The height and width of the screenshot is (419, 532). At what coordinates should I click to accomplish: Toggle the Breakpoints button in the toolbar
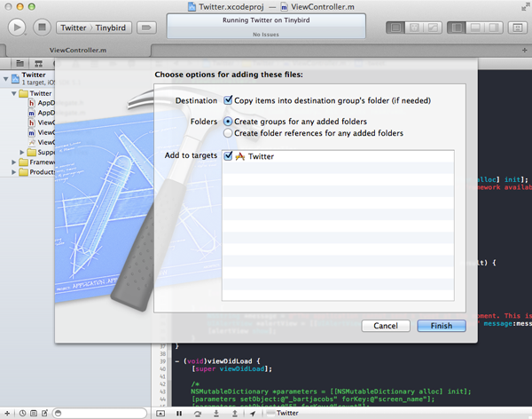tap(146, 28)
